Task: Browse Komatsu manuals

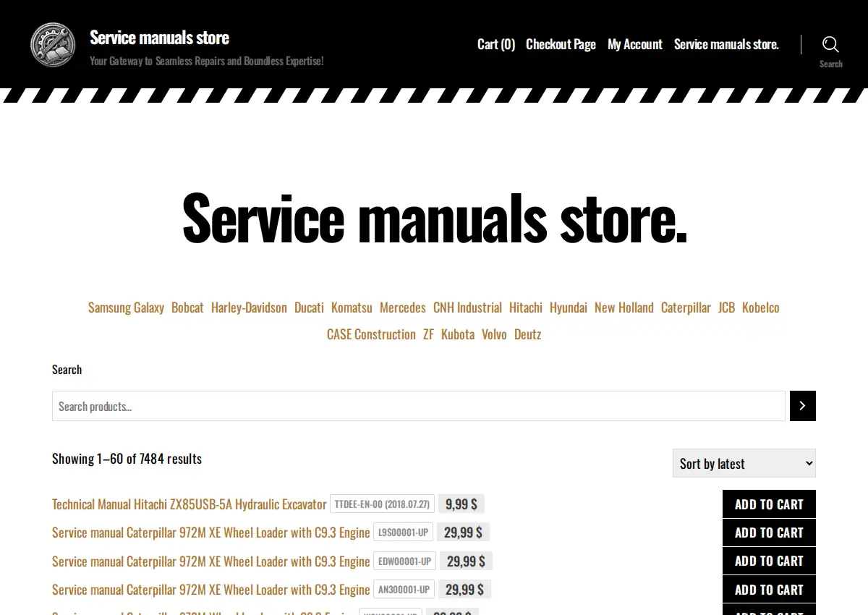Action: (x=352, y=307)
